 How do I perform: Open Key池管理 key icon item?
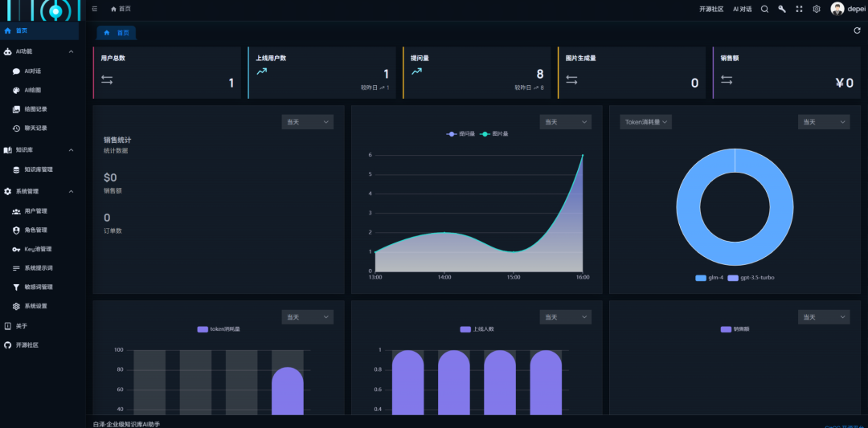click(16, 250)
